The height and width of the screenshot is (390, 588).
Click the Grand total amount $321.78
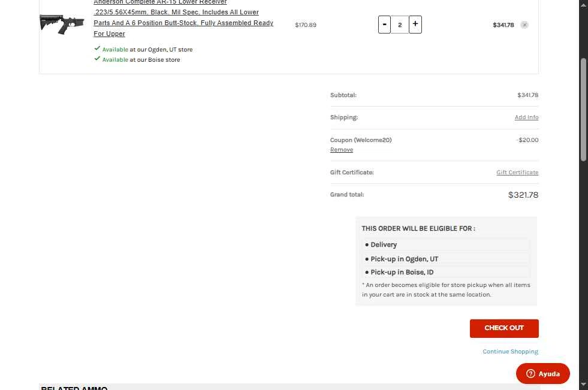pos(523,195)
